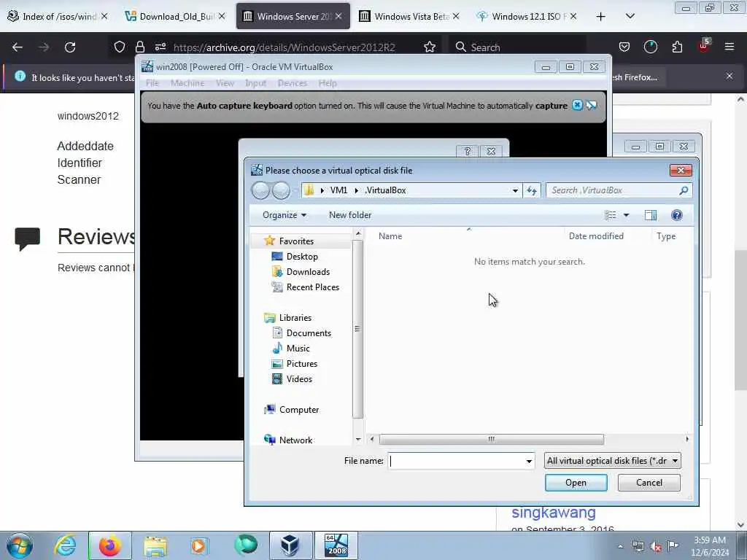Viewport: 747px width, 560px height.
Task: Click the VirtualBox cube taskbar icon
Action: click(290, 545)
